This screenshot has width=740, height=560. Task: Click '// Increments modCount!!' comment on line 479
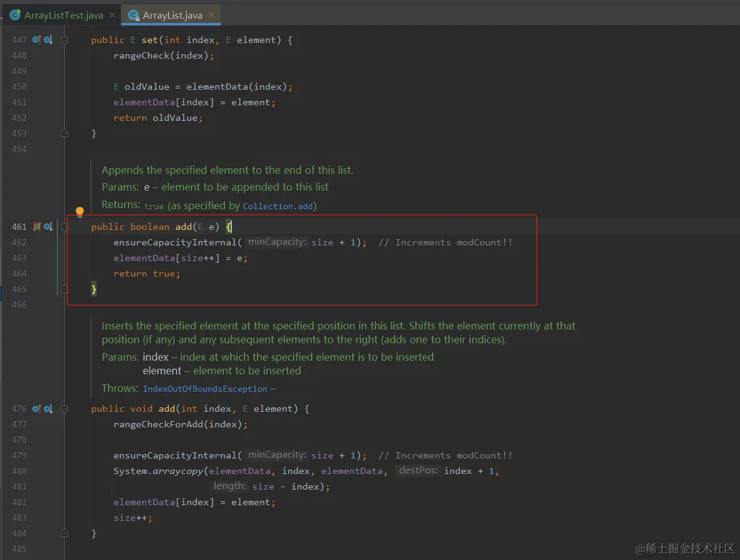[446, 455]
